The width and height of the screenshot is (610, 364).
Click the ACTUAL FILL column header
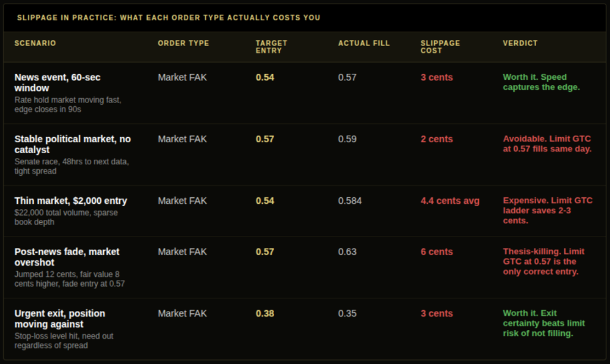(364, 43)
